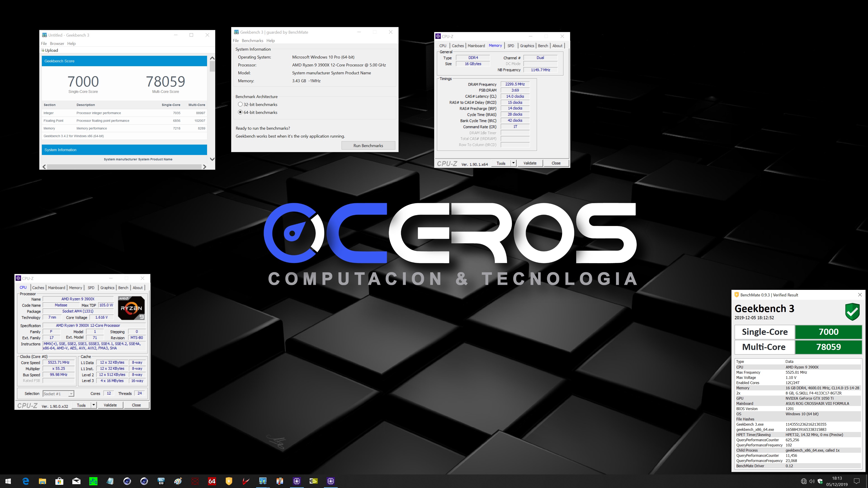This screenshot has height=488, width=868.
Task: Click Validate in CPU-Z Memory window
Action: 530,163
